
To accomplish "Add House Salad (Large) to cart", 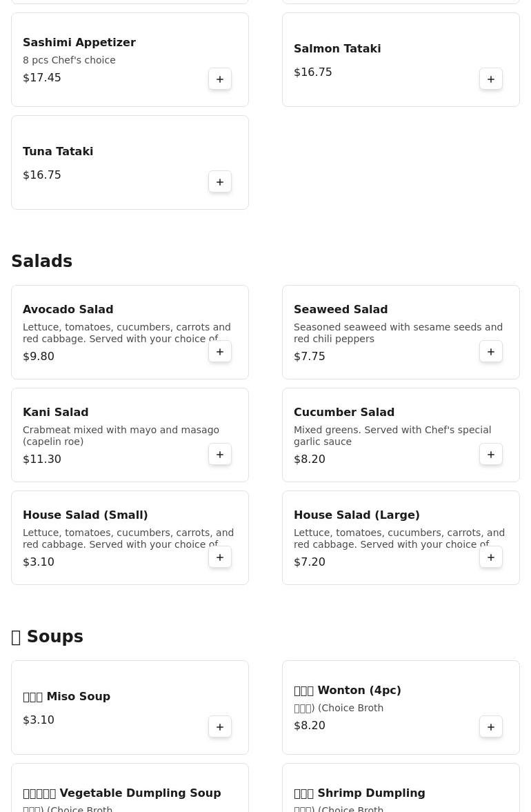I will [x=491, y=557].
